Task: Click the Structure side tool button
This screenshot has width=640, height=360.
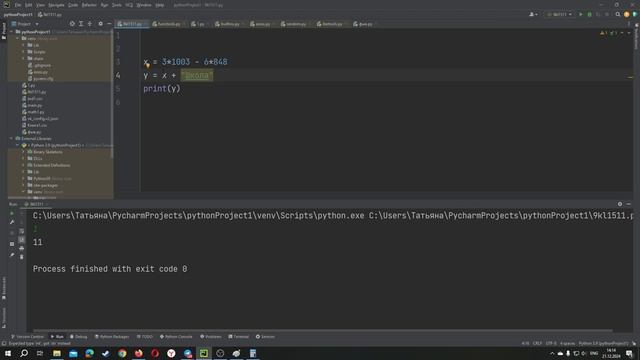Action: [x=4, y=318]
